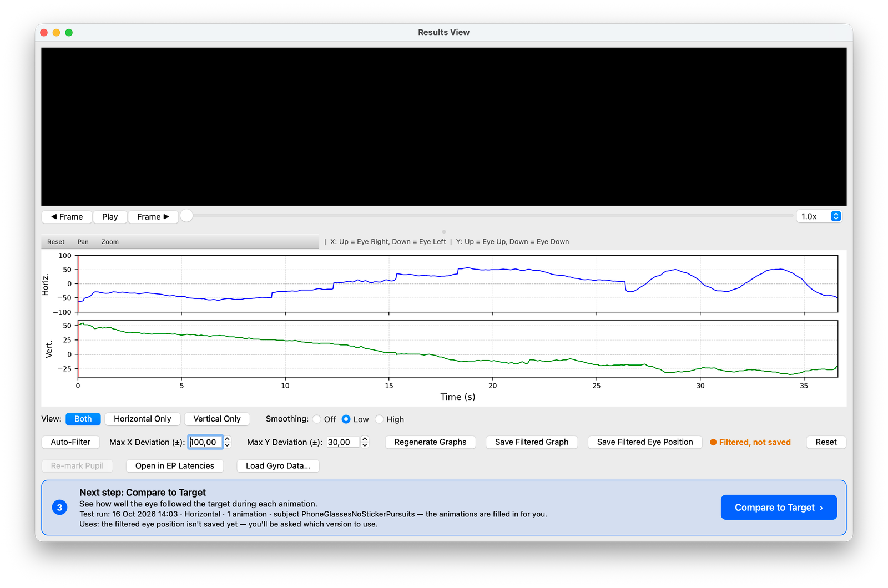
Task: Switch view to Vertical Only
Action: point(217,419)
